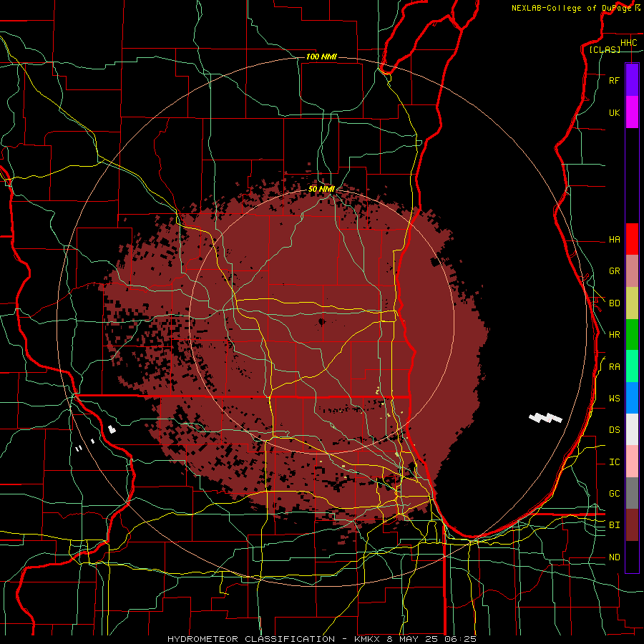Click the HR legend label
The image size is (644, 644).
(x=615, y=335)
